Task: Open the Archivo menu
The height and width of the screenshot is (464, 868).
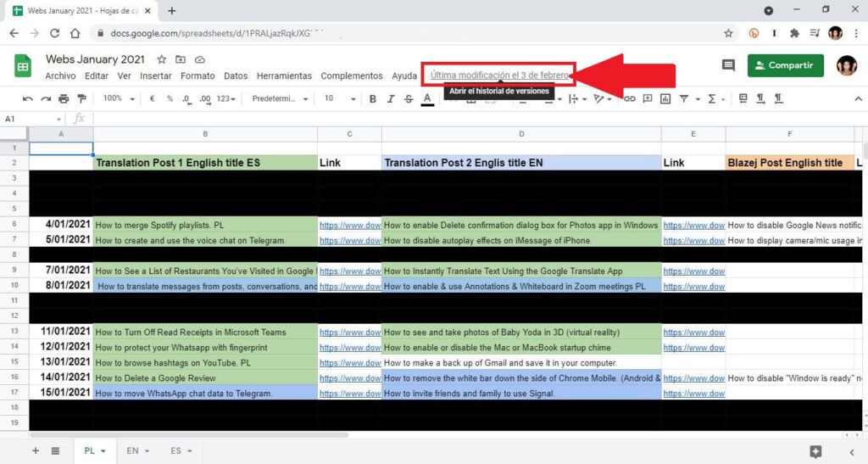Action: coord(60,75)
